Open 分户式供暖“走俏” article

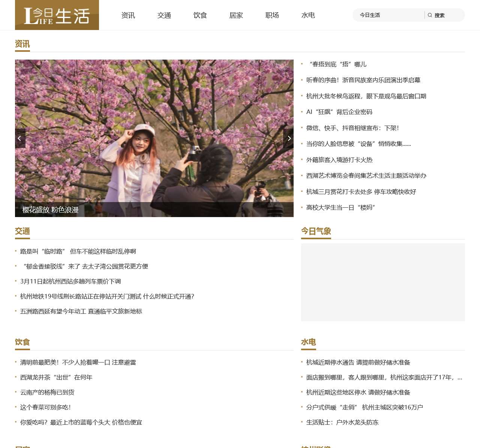pyautogui.click(x=364, y=408)
